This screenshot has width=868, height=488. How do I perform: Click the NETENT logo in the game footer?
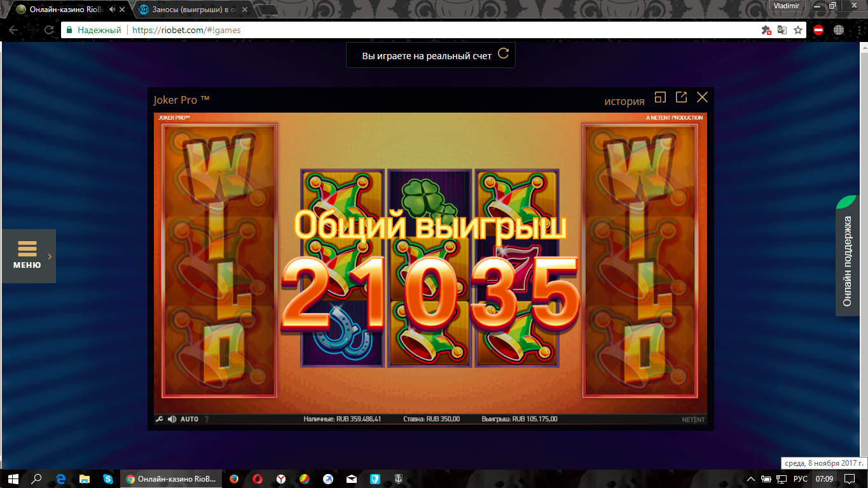click(x=694, y=419)
